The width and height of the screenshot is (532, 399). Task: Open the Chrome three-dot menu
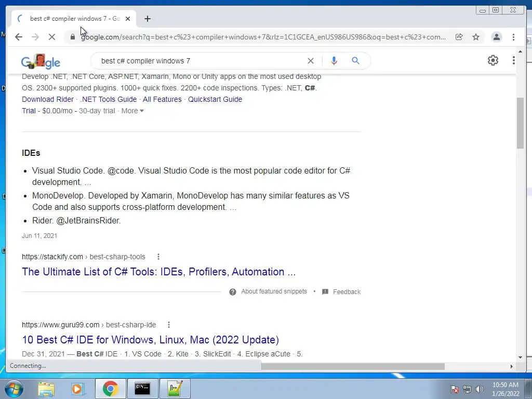513,37
